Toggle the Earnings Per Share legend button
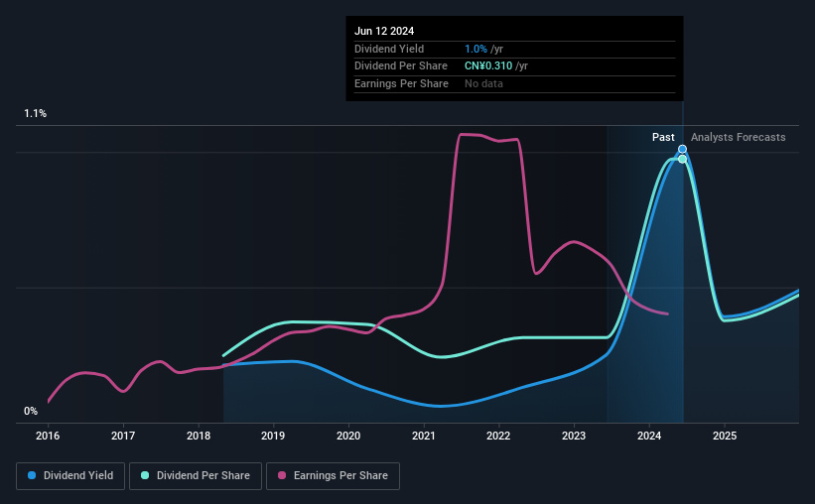This screenshot has height=504, width=815. 333,476
